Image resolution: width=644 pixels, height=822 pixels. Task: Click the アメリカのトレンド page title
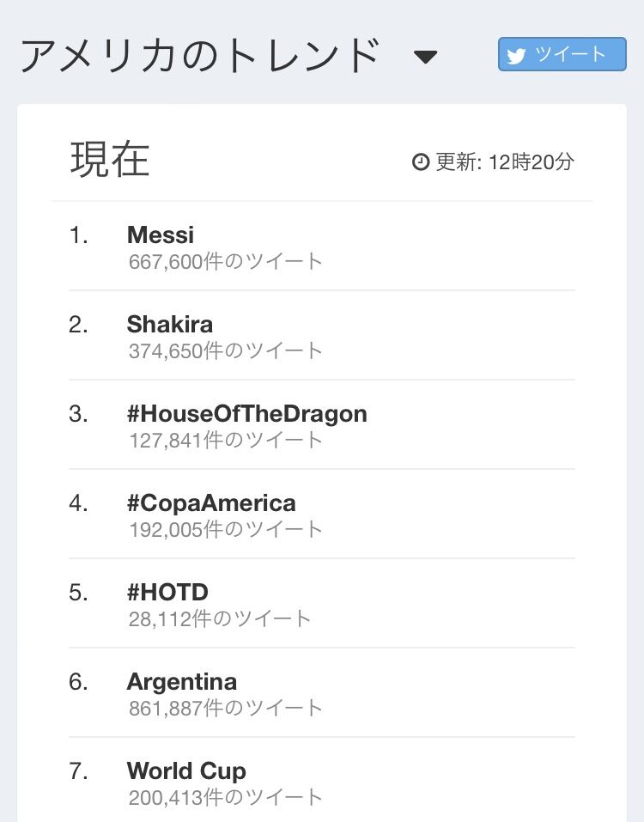pyautogui.click(x=200, y=56)
